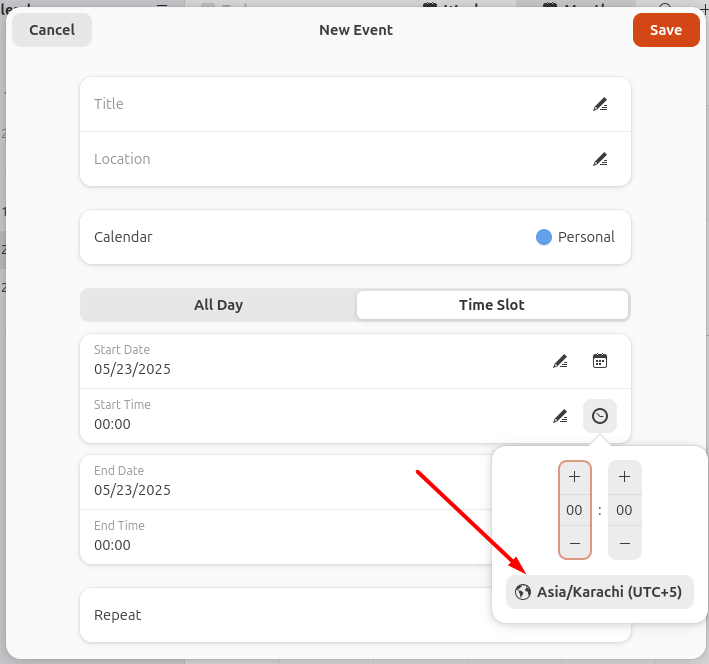Click the edit pencil icon in Title field
Viewport: 709px width, 664px height.
pos(600,104)
